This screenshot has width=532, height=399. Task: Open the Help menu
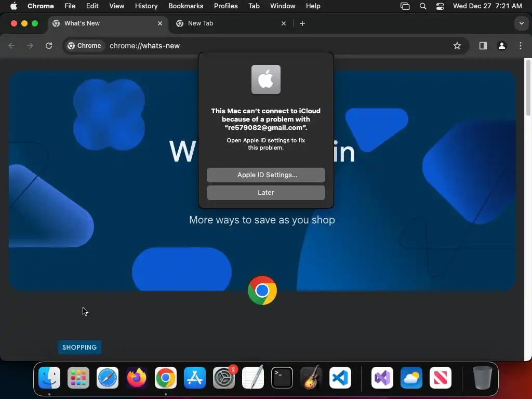313,6
